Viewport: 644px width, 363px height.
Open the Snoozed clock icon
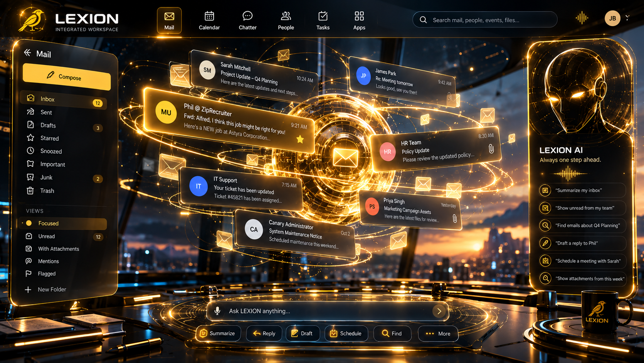point(30,151)
